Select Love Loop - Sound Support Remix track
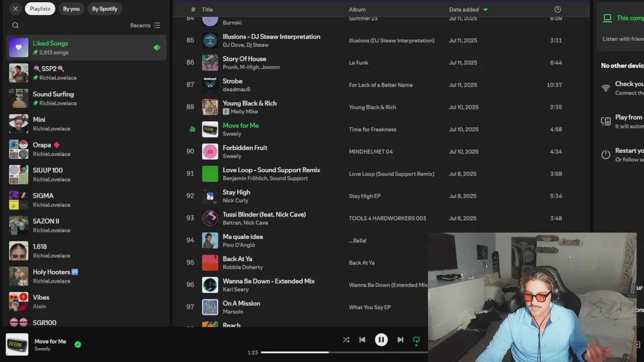 (271, 170)
